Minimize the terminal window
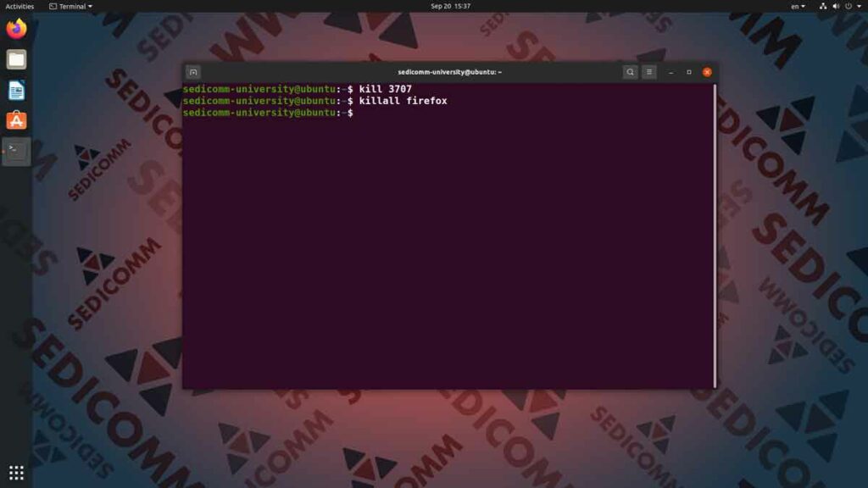The image size is (868, 488). point(671,72)
